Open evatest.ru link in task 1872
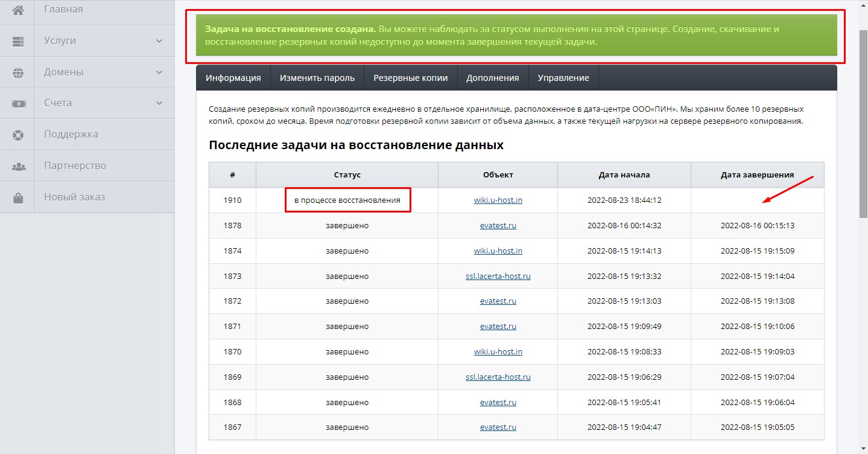868x454 pixels. 498,301
